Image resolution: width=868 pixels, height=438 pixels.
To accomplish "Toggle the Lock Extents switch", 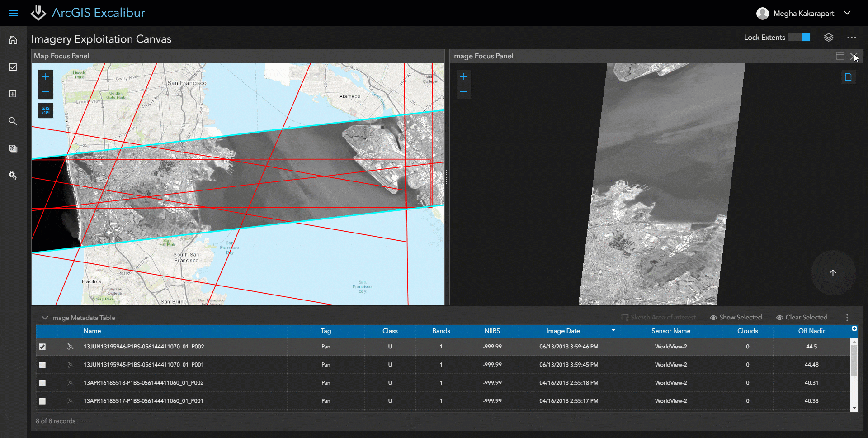I will (798, 37).
